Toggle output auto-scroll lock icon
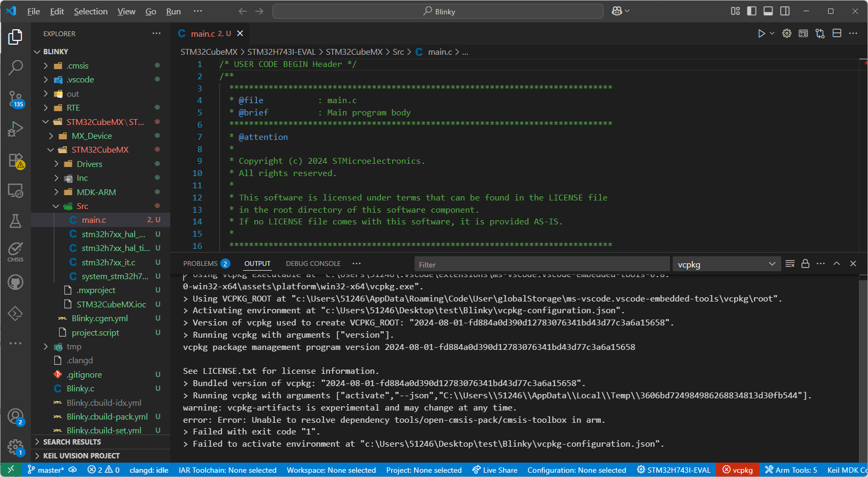This screenshot has height=477, width=868. click(805, 264)
